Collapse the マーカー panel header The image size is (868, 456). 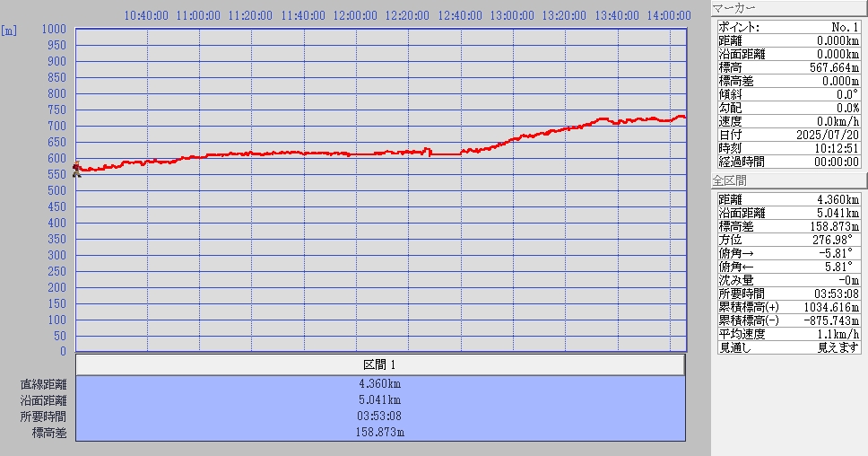pyautogui.click(x=788, y=9)
